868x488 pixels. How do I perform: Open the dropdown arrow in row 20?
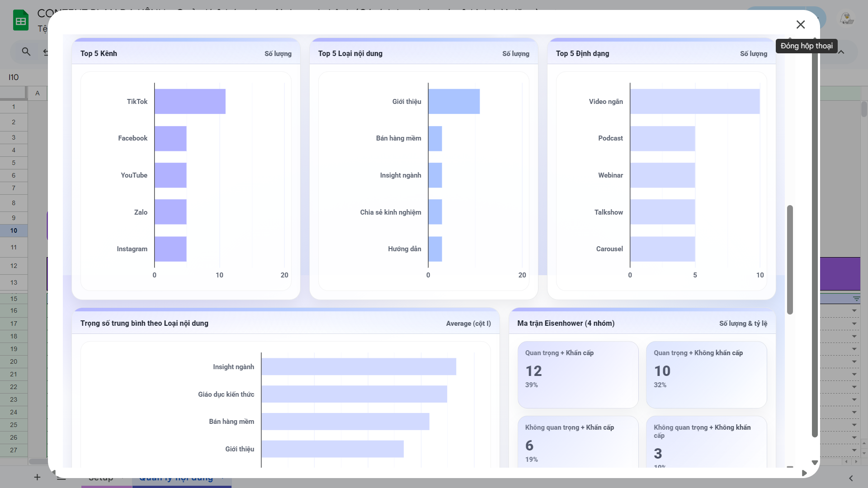(854, 361)
